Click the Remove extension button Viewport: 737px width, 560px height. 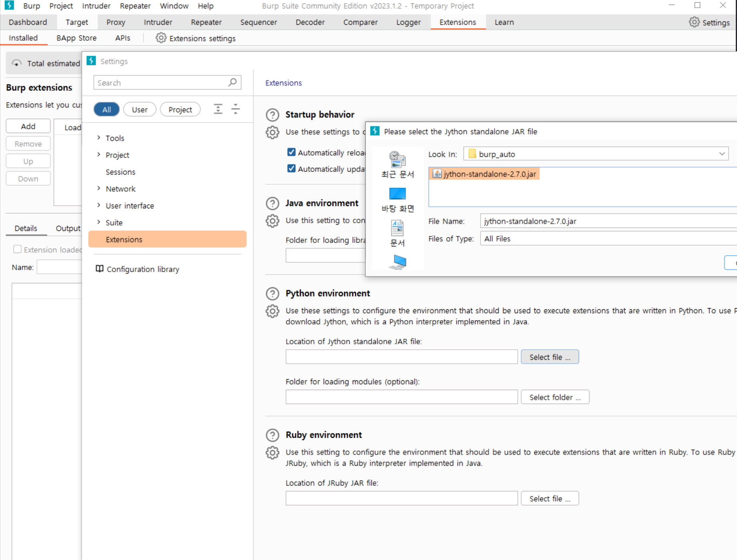[x=28, y=144]
